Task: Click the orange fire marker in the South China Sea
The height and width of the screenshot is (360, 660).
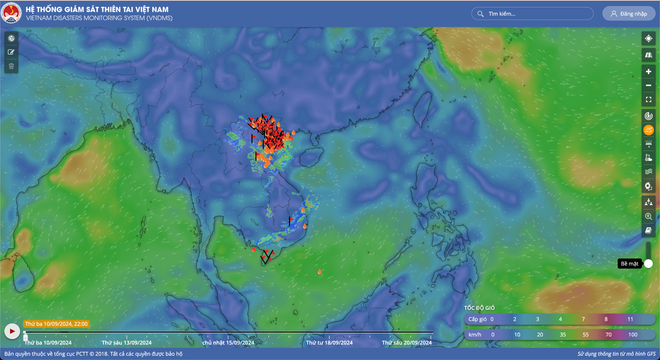Action: (319, 272)
